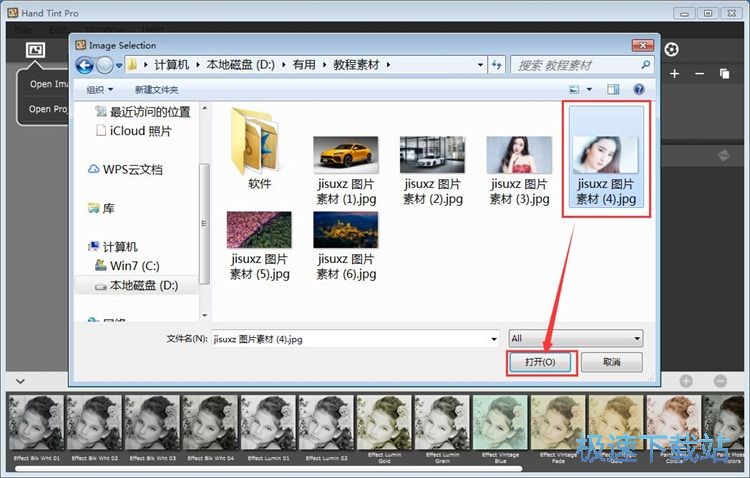Click the 取消 button

pyautogui.click(x=612, y=362)
